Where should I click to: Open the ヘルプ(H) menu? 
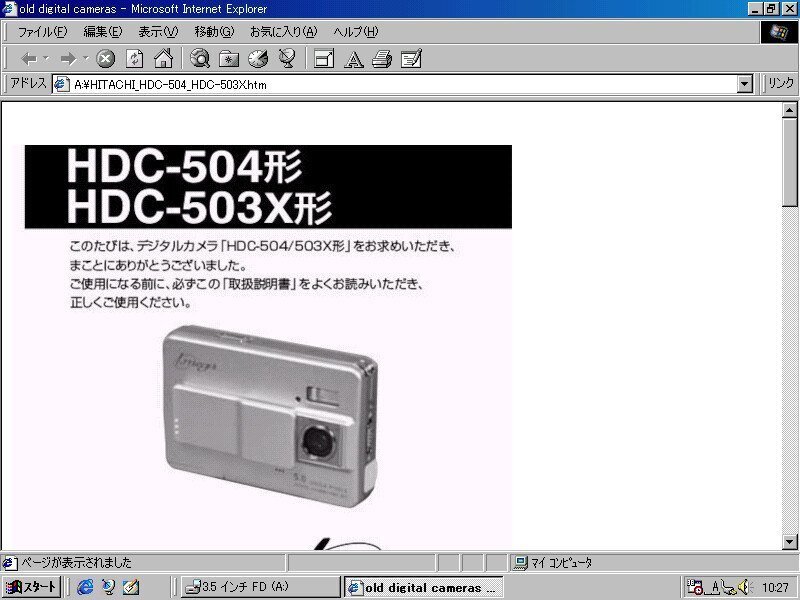pyautogui.click(x=356, y=32)
